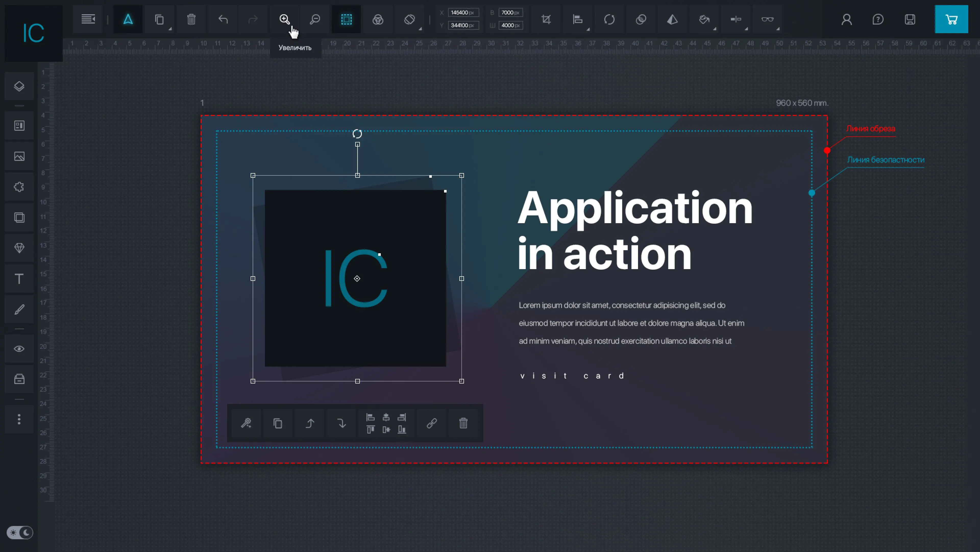Expand the distribute tool dropdown arrow
The width and height of the screenshot is (980, 552).
tap(746, 29)
